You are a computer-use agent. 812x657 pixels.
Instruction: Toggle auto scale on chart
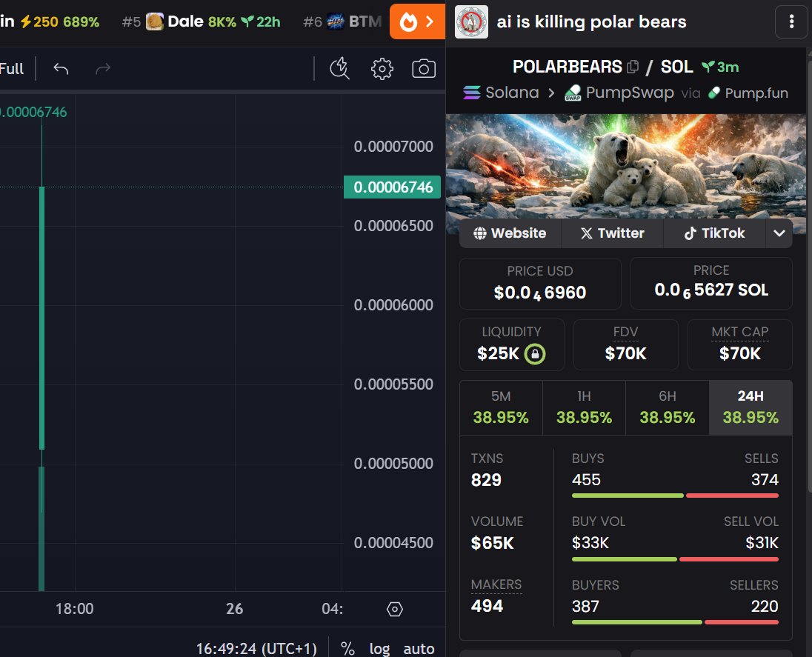pos(419,648)
